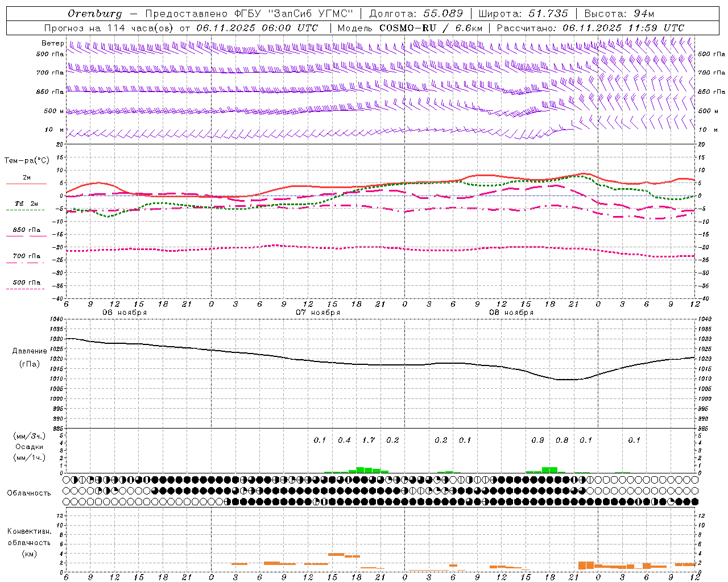This screenshot has height=582, width=728.
Task: Click the '(км)' unit label of convective cloud
Action: point(29,554)
